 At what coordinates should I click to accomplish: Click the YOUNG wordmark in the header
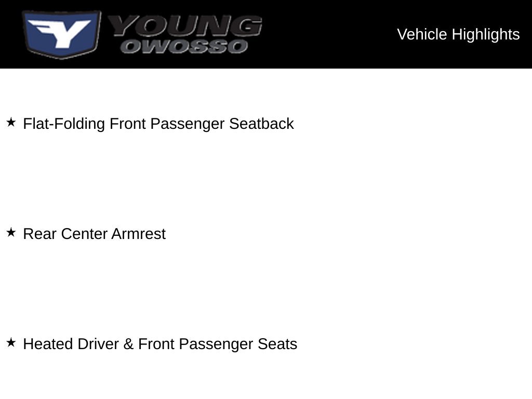tap(185, 26)
